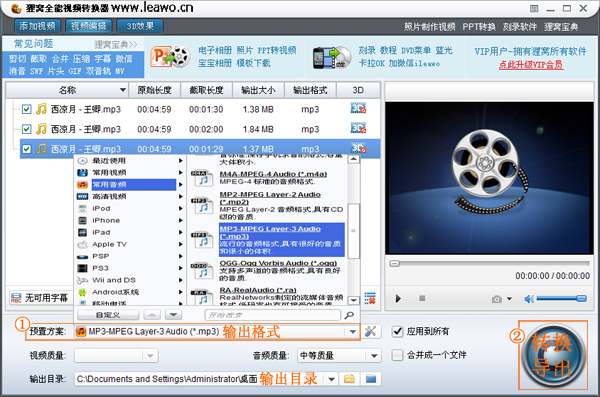
Task: Expand the 常用视频 category
Action: coord(130,173)
